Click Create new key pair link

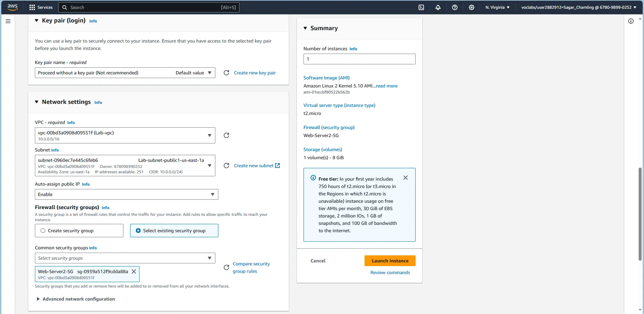tap(255, 73)
